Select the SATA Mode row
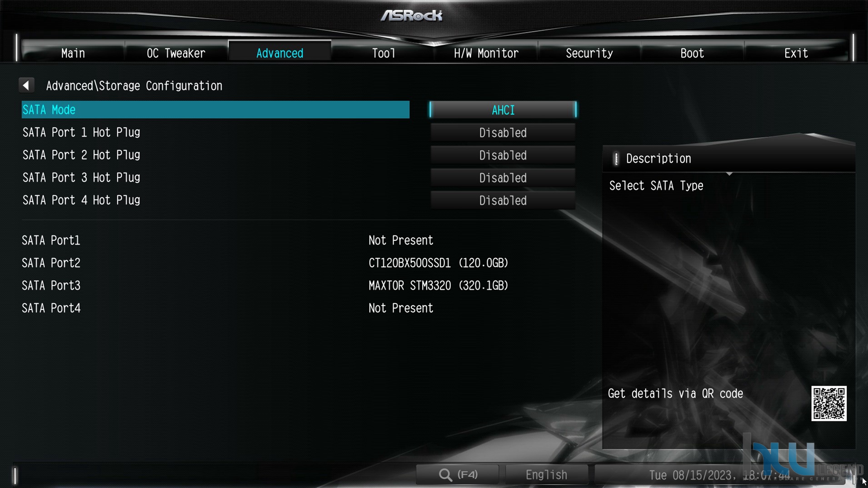This screenshot has width=868, height=488. (215, 110)
